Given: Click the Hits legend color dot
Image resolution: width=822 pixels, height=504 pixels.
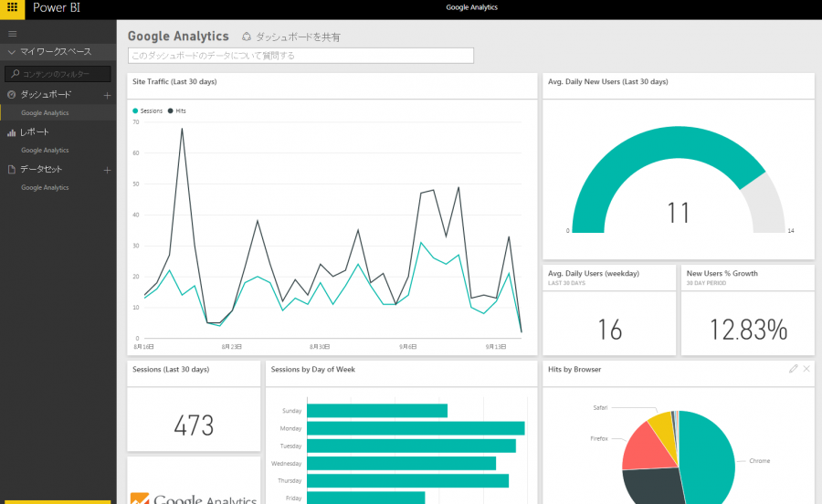Looking at the screenshot, I should (171, 111).
